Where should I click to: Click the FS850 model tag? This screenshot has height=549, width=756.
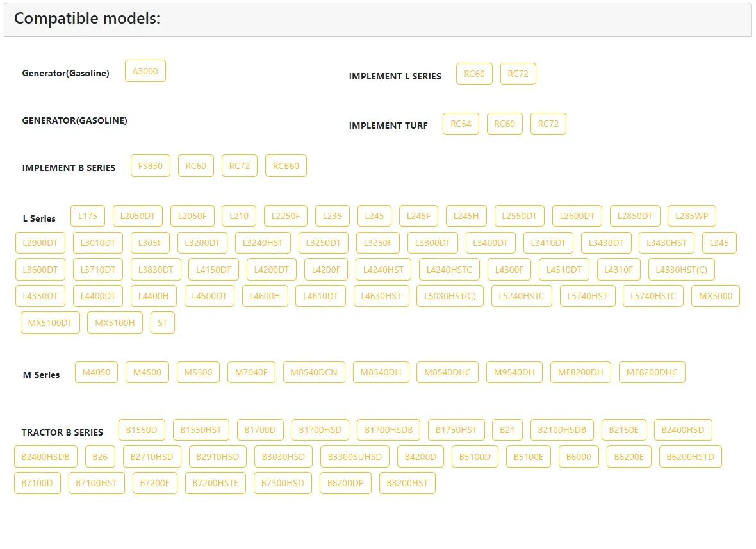(x=151, y=166)
